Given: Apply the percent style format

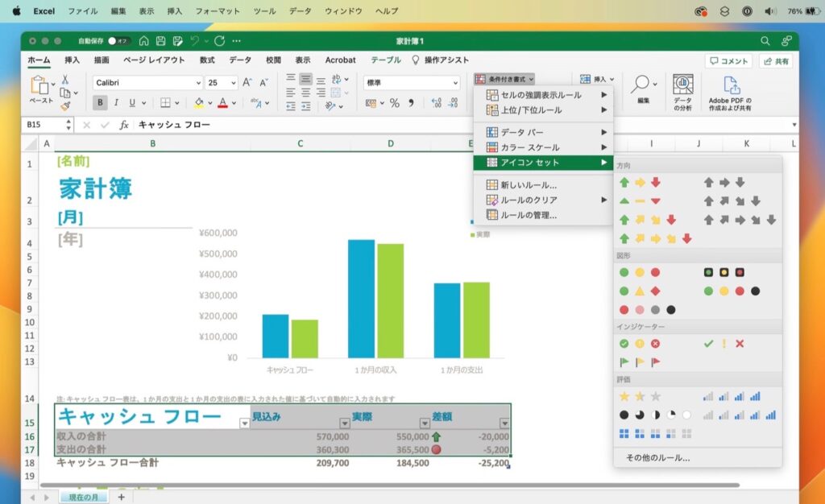Looking at the screenshot, I should pyautogui.click(x=395, y=103).
